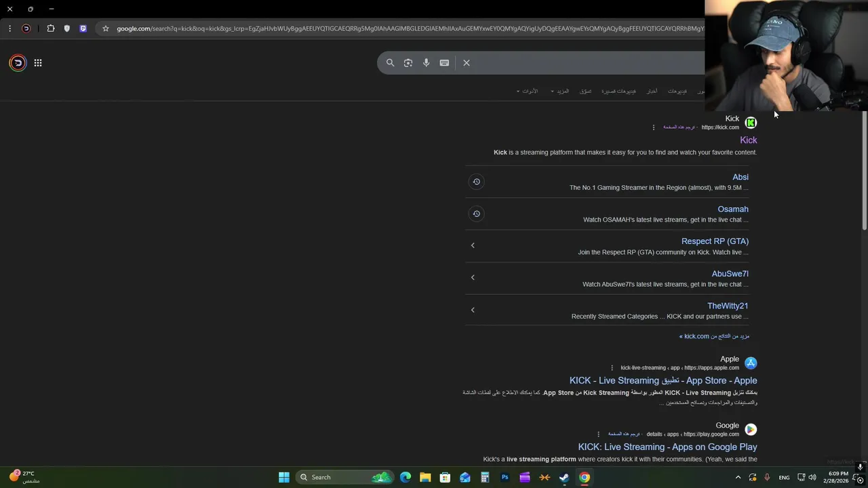Translate the kick.com page link
Image resolution: width=868 pixels, height=488 pixels.
point(679,127)
